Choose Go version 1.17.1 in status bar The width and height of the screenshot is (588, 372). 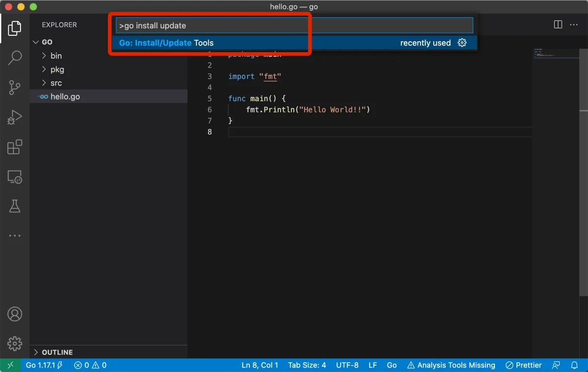pos(44,365)
